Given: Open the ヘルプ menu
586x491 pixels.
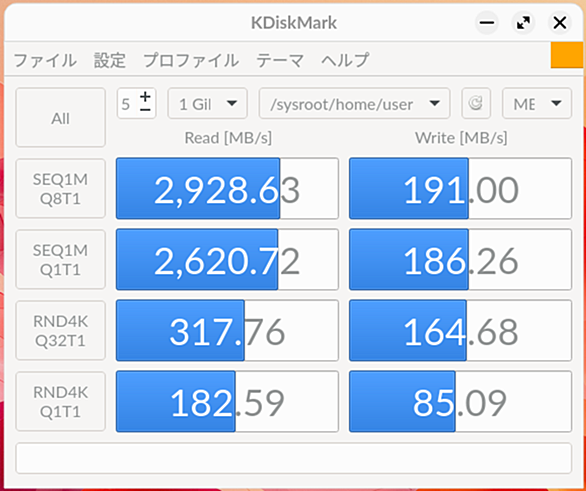Looking at the screenshot, I should point(345,61).
